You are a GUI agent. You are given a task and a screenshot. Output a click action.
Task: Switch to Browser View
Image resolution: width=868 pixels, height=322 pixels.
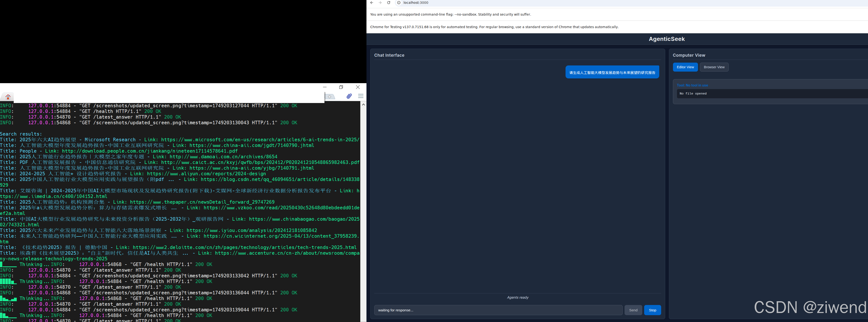tap(714, 67)
